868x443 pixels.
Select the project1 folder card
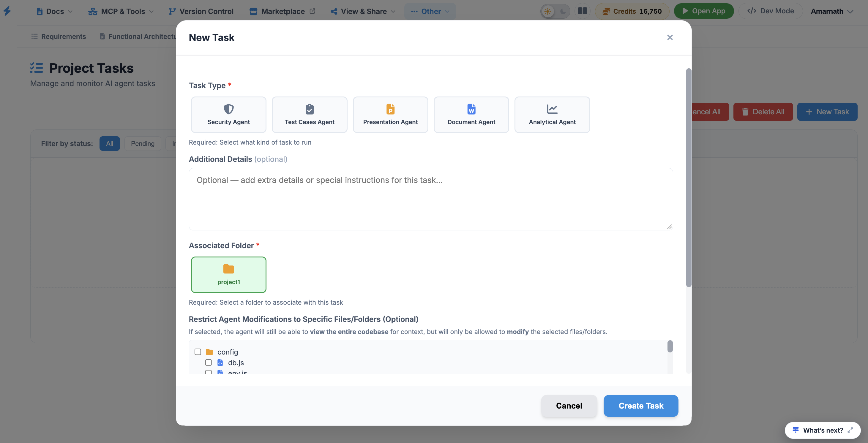[x=228, y=275]
